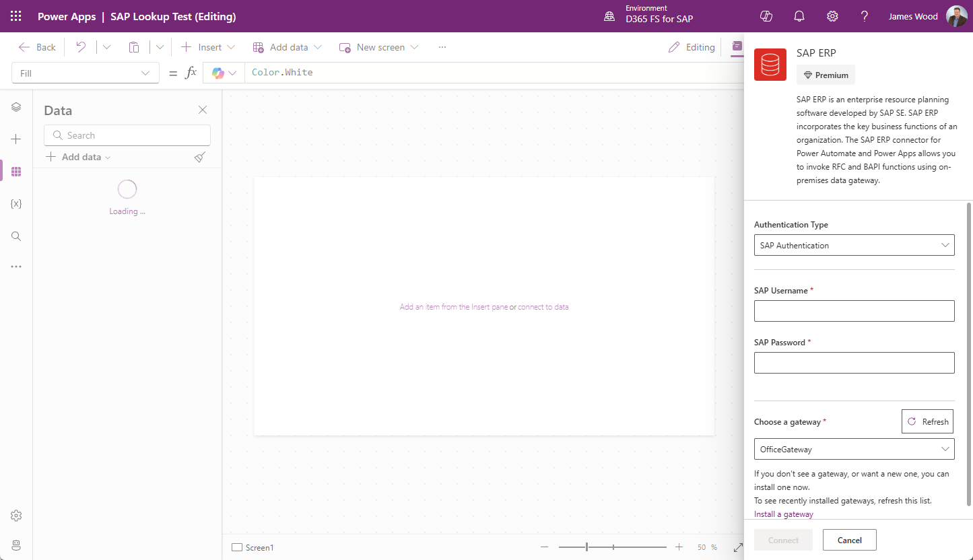
Task: Open the app launcher waffle icon
Action: tap(16, 16)
